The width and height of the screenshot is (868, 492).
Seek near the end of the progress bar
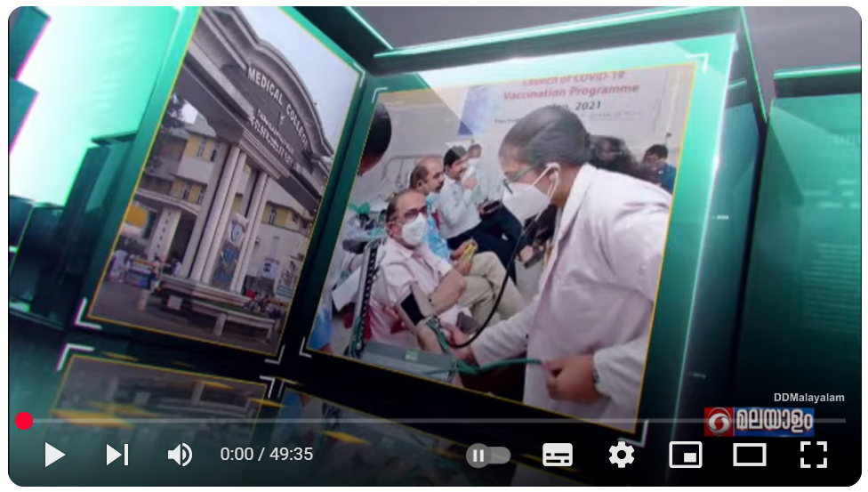pyautogui.click(x=827, y=421)
